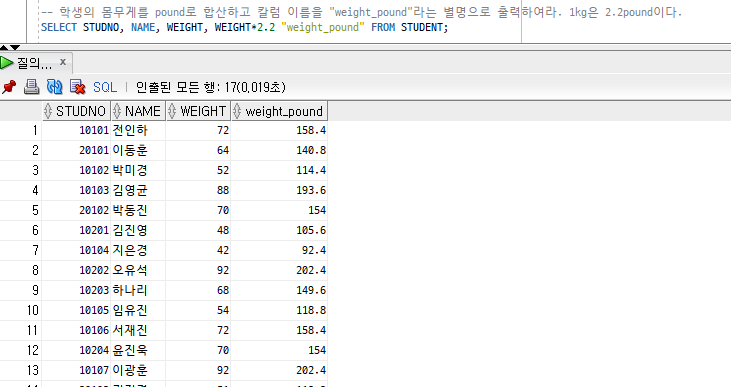Select row number 13 header
The height and width of the screenshot is (387, 731).
[21, 370]
